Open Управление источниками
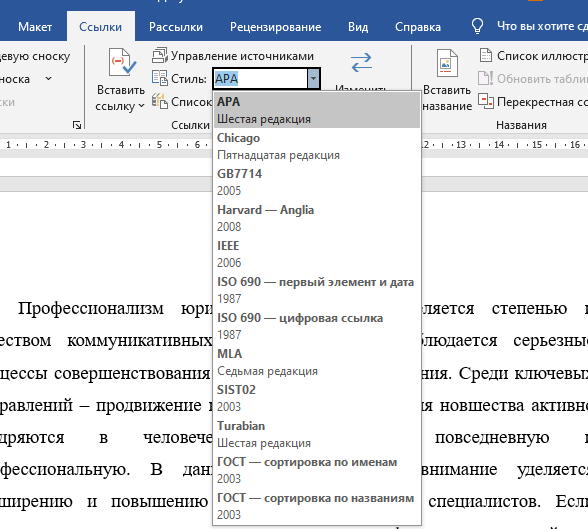 tap(242, 56)
